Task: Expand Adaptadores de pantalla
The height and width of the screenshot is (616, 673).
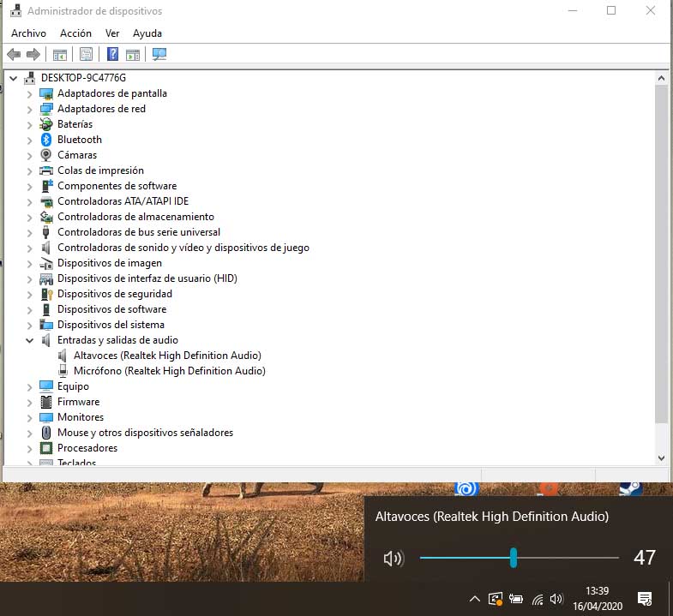Action: coord(29,94)
